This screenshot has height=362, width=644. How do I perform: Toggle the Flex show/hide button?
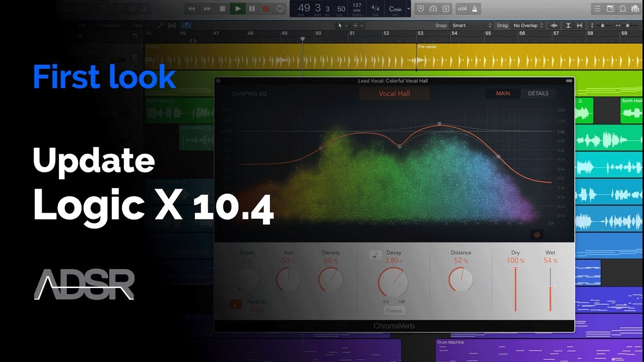[172, 25]
